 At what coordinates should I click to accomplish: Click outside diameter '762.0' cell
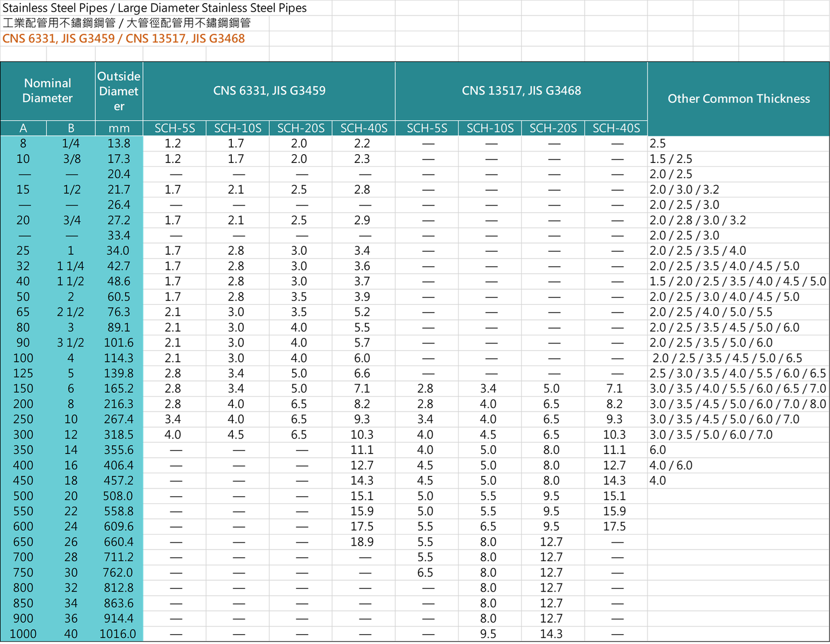tap(119, 572)
